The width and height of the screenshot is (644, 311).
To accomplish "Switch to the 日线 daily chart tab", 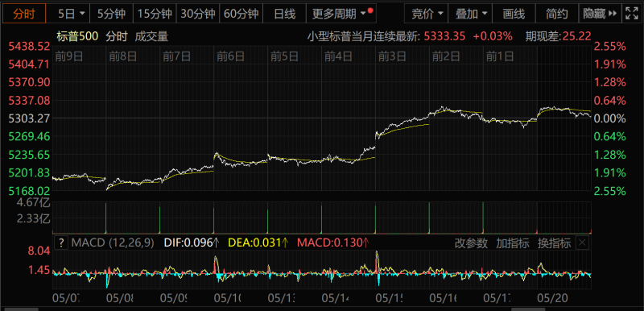I will [x=285, y=15].
